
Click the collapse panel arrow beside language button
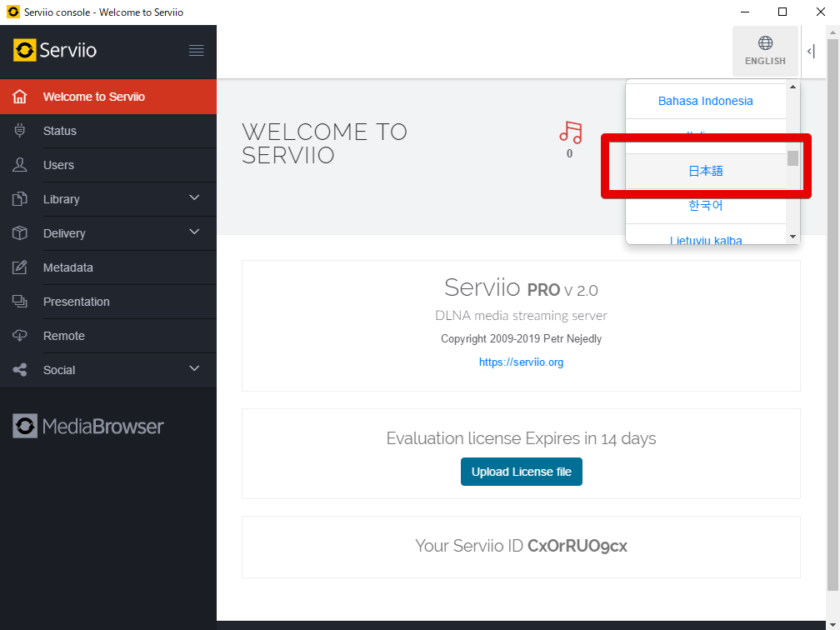[x=811, y=52]
